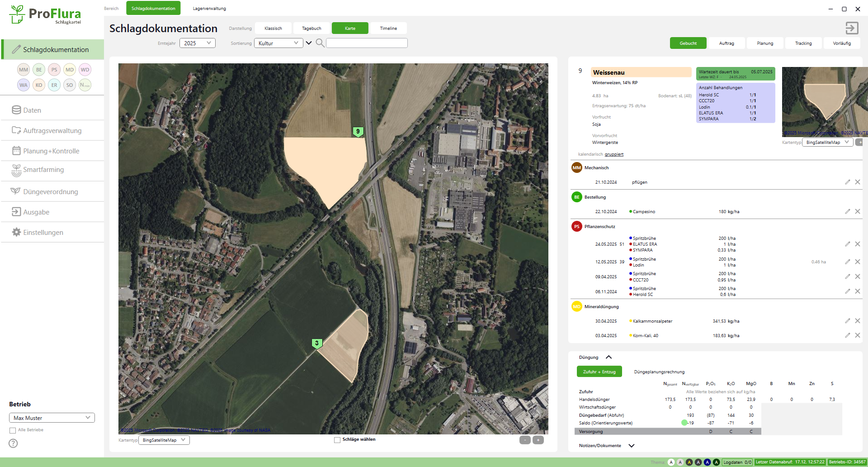Toggle the Zufuhr + Entzug button
This screenshot has width=868, height=467.
599,372
